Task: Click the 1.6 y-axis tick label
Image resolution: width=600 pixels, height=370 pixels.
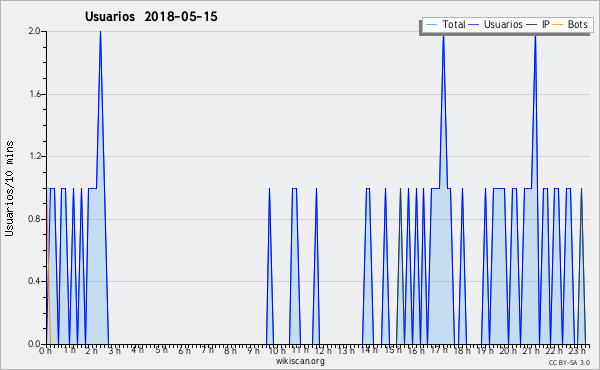Action: [34, 94]
